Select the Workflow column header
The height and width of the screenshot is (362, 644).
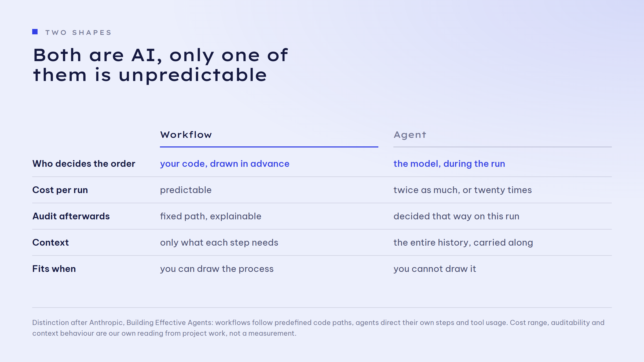[x=186, y=135]
